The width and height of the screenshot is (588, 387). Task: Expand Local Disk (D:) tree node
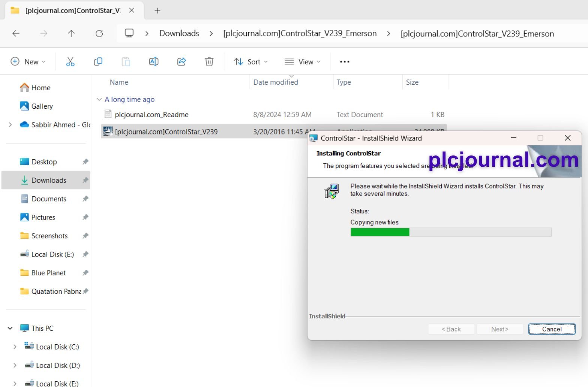pyautogui.click(x=15, y=365)
